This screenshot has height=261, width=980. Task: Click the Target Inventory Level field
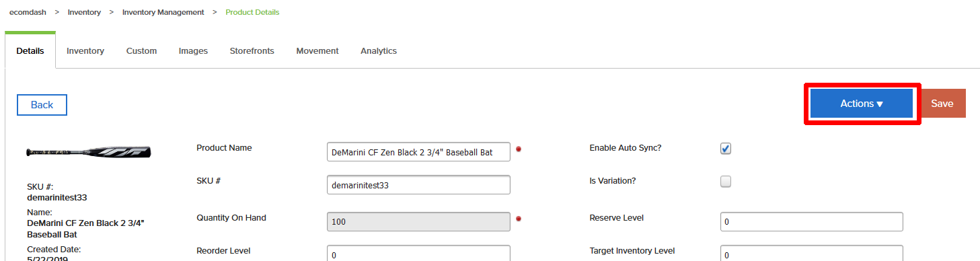[x=811, y=254]
